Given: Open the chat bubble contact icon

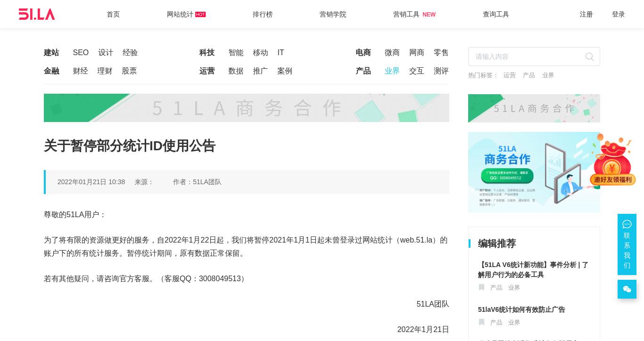Looking at the screenshot, I should [627, 224].
